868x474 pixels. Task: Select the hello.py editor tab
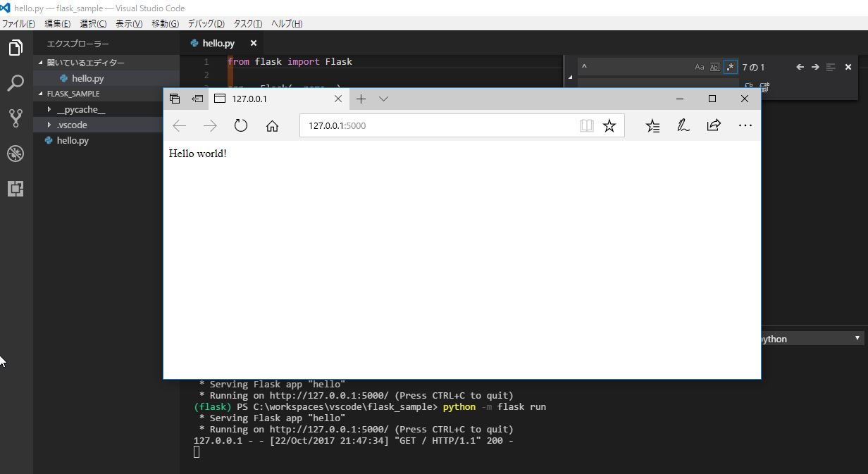point(218,43)
